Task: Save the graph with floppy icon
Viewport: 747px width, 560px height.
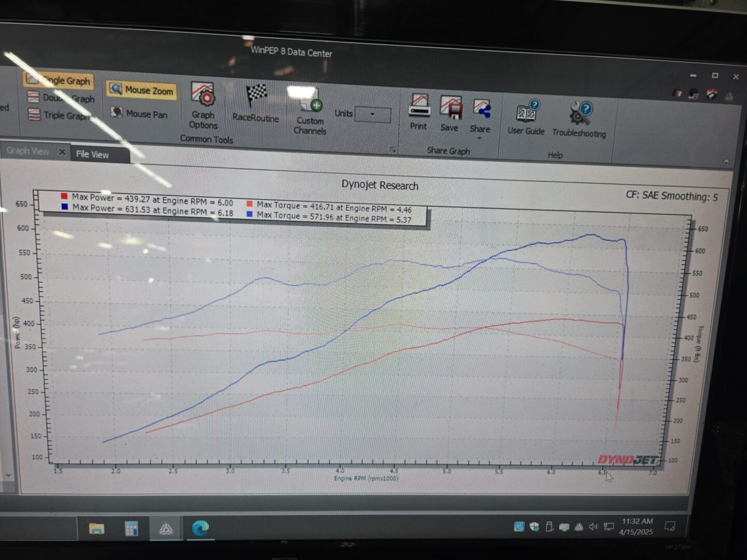Action: pos(450,114)
